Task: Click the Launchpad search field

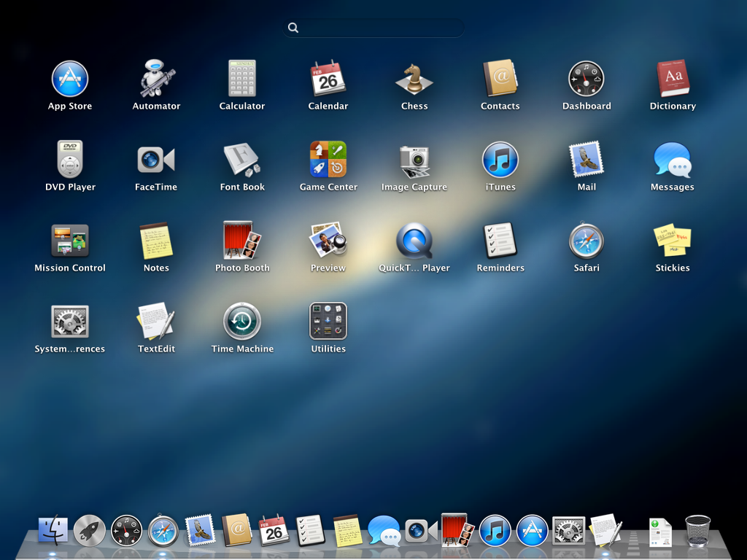Action: point(373,28)
